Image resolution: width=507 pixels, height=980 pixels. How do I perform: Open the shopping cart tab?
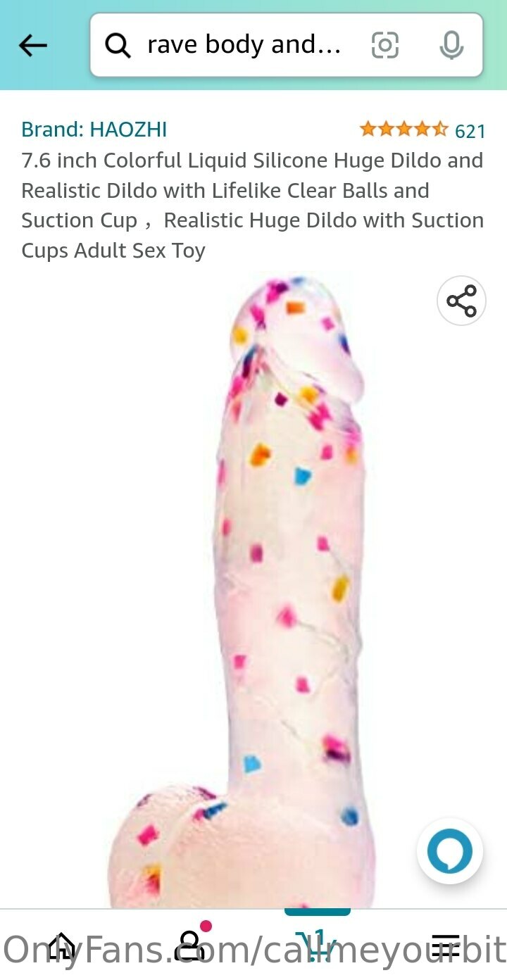click(317, 945)
